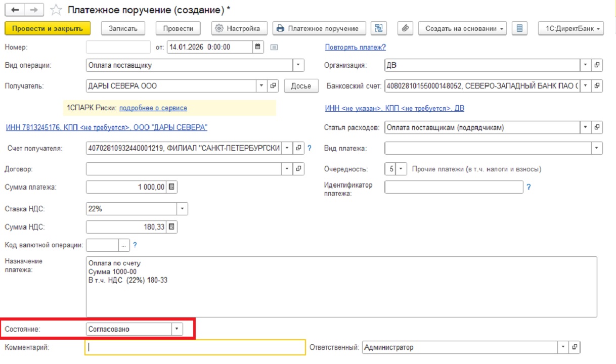Click into the Комментарий field
The height and width of the screenshot is (364, 616).
pyautogui.click(x=195, y=347)
